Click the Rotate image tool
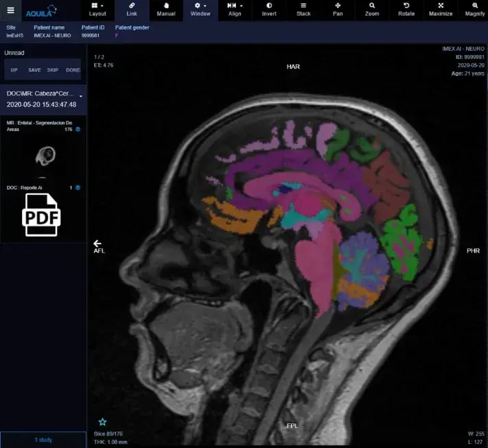Image resolution: width=488 pixels, height=448 pixels. [x=406, y=9]
